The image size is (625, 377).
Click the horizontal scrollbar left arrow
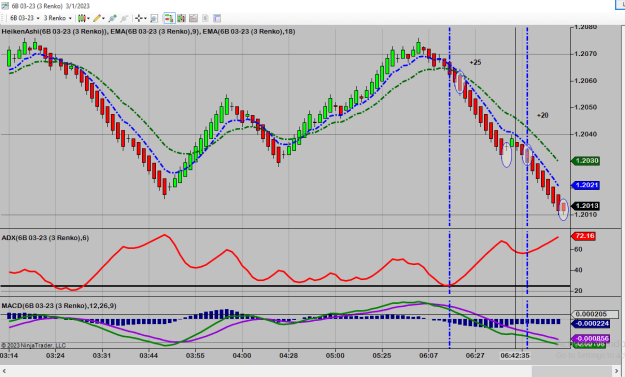4,371
